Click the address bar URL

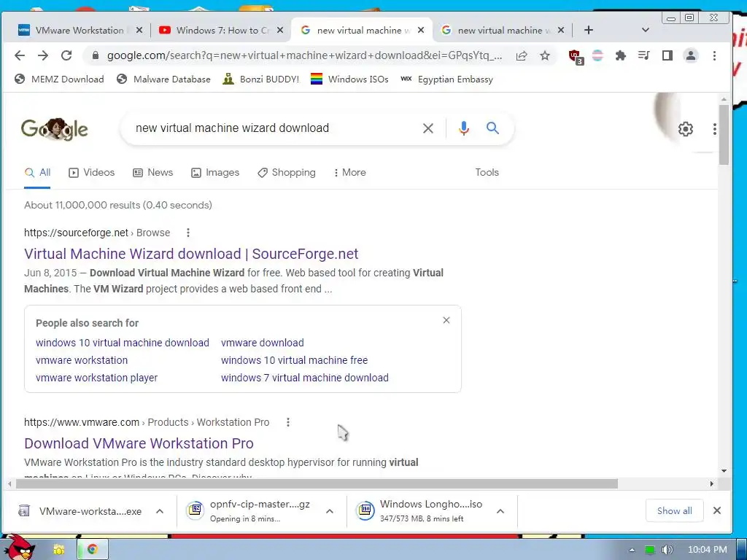click(x=304, y=55)
